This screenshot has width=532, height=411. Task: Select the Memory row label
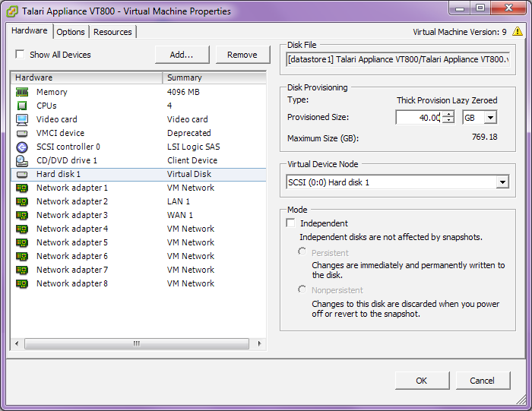click(x=52, y=92)
